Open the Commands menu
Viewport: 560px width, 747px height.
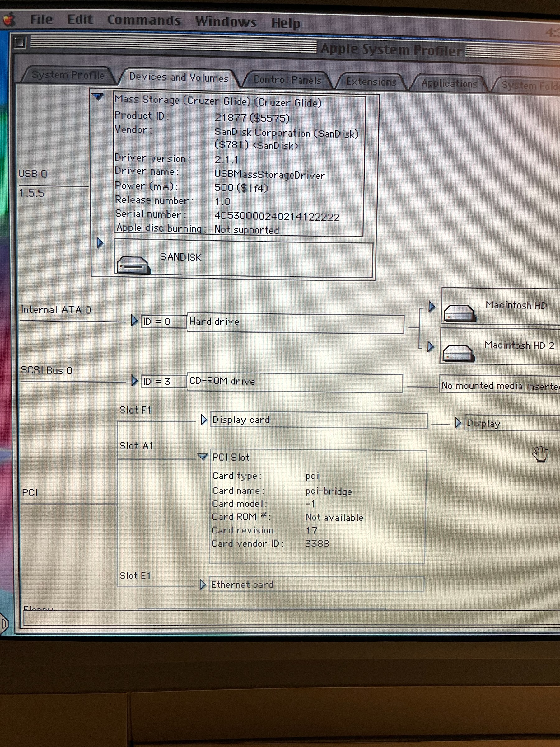coord(144,20)
